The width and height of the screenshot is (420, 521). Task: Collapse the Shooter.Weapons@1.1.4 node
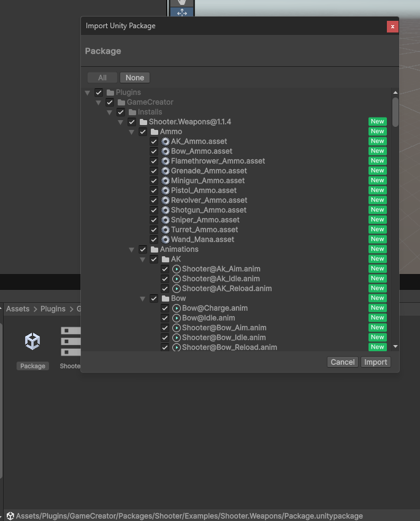click(120, 122)
